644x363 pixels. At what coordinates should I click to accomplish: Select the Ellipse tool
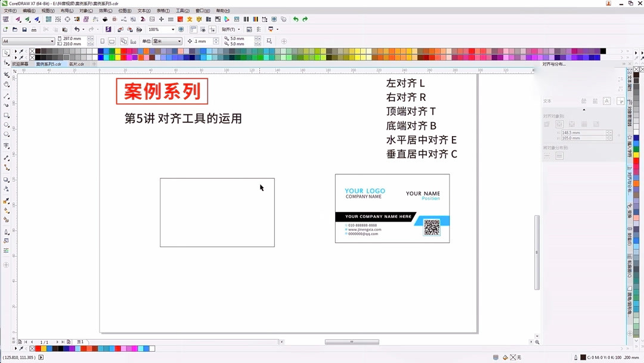pos(7,123)
